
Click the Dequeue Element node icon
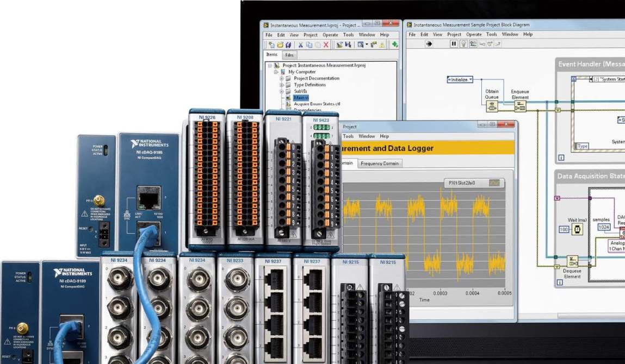[x=572, y=261]
